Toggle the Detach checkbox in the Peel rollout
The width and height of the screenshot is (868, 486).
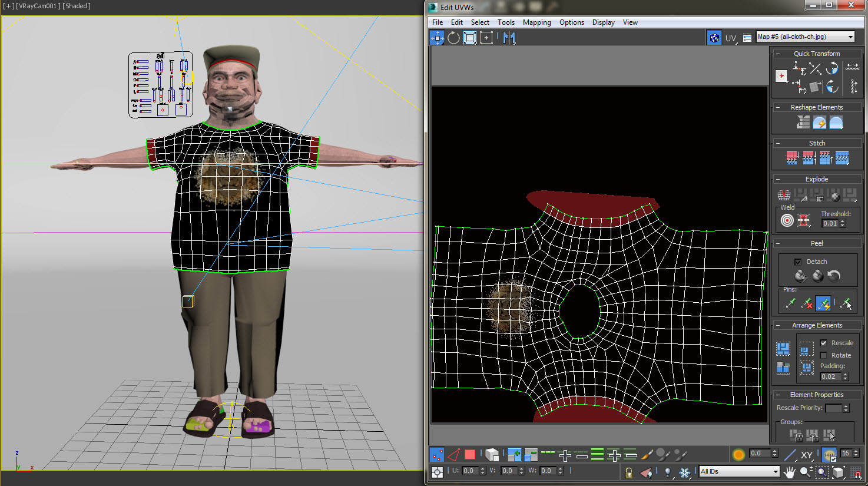pos(799,261)
